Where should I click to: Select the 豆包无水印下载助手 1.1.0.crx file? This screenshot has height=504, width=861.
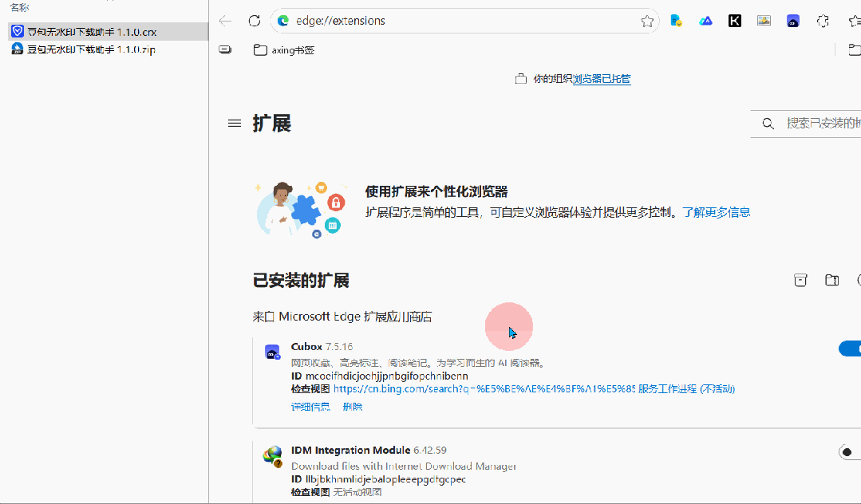click(109, 32)
